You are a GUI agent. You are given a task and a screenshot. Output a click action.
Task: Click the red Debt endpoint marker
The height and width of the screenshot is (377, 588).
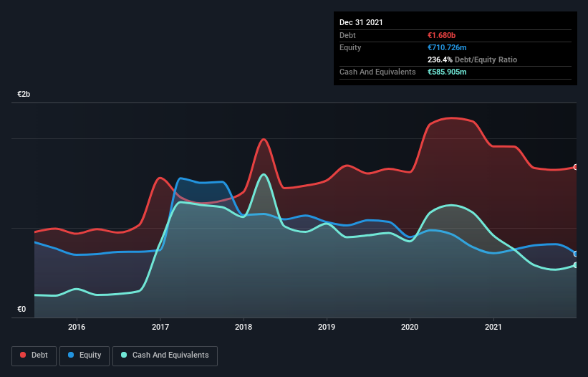[x=576, y=167]
